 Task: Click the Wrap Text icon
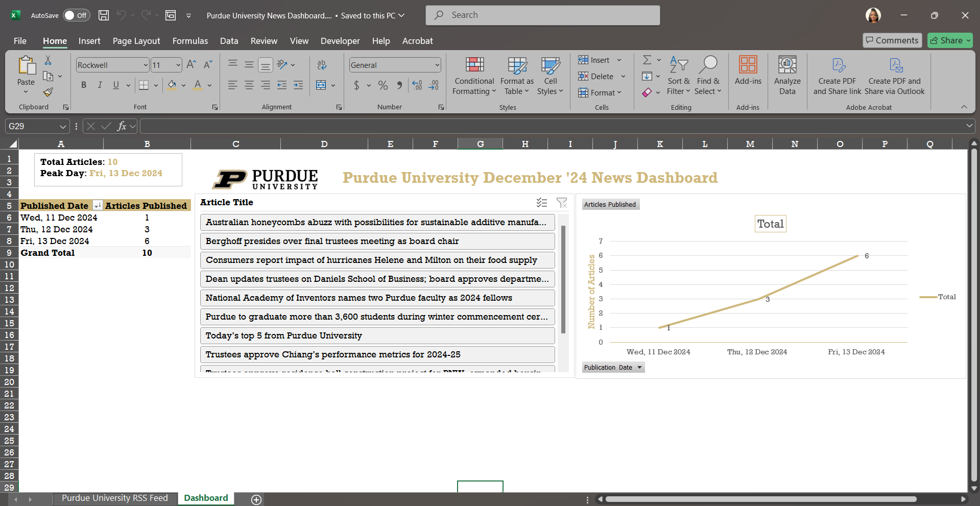322,65
